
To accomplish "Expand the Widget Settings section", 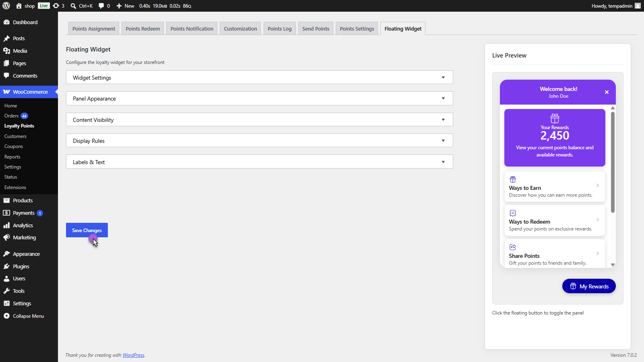I will coord(260,78).
